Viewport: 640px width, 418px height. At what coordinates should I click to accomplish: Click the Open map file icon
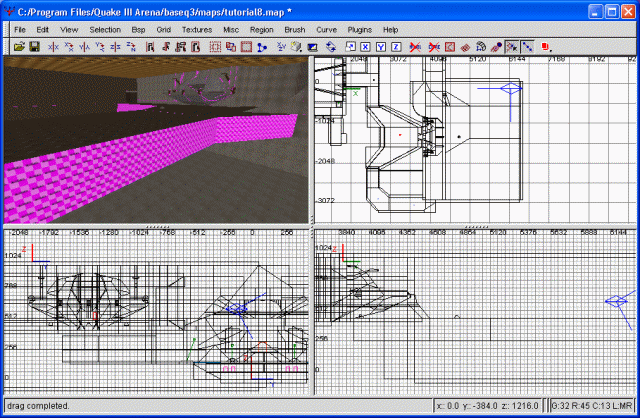click(19, 47)
